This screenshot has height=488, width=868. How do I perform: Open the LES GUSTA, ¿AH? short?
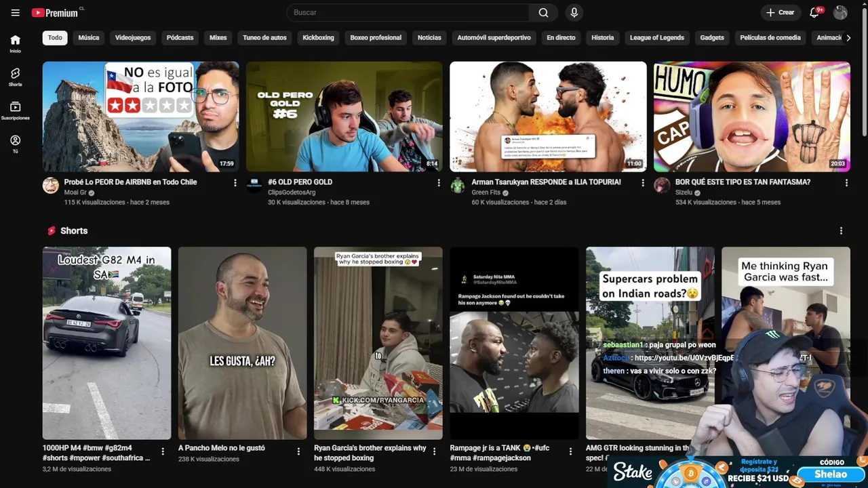click(242, 343)
